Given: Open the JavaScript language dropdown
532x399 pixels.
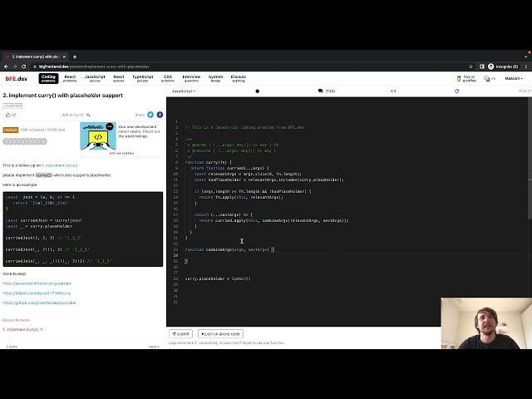Looking at the screenshot, I should tap(183, 91).
